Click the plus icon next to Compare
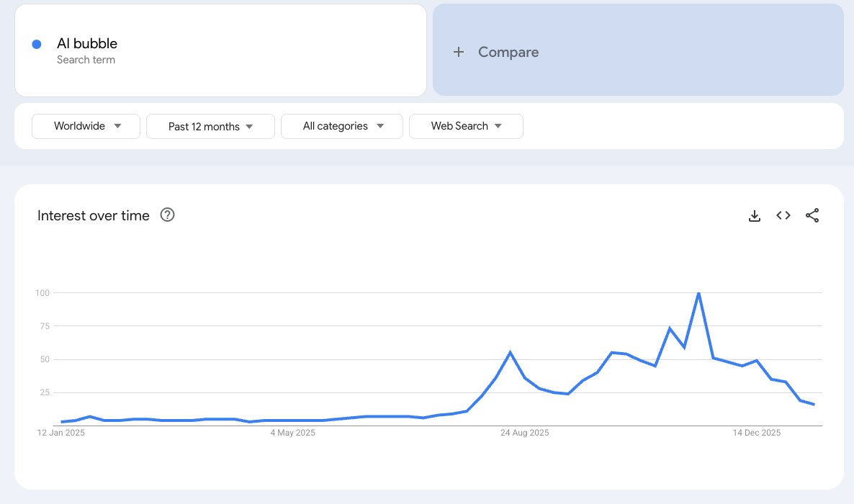854x504 pixels. (x=459, y=52)
